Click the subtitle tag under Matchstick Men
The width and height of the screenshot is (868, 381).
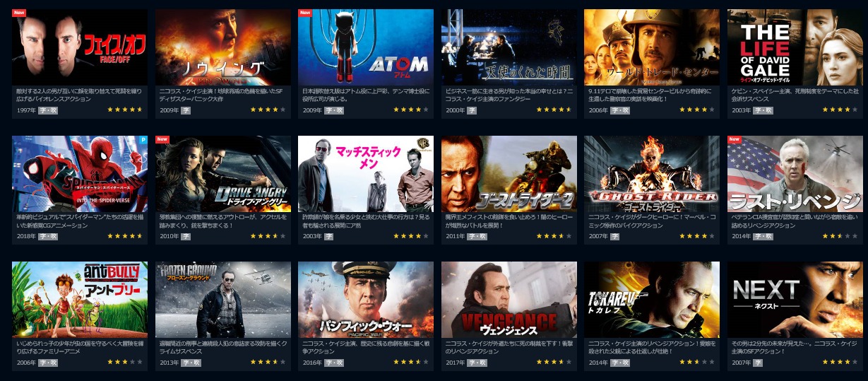click(328, 236)
